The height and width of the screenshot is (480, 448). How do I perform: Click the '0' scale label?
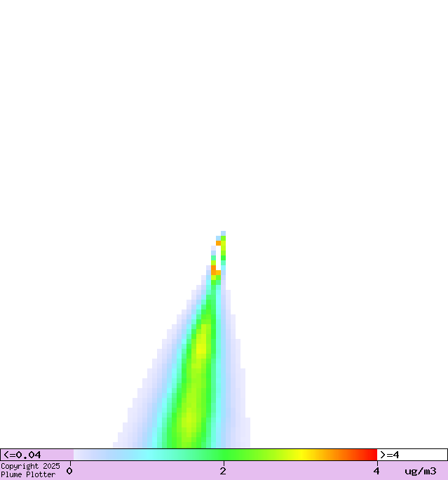pyautogui.click(x=69, y=471)
